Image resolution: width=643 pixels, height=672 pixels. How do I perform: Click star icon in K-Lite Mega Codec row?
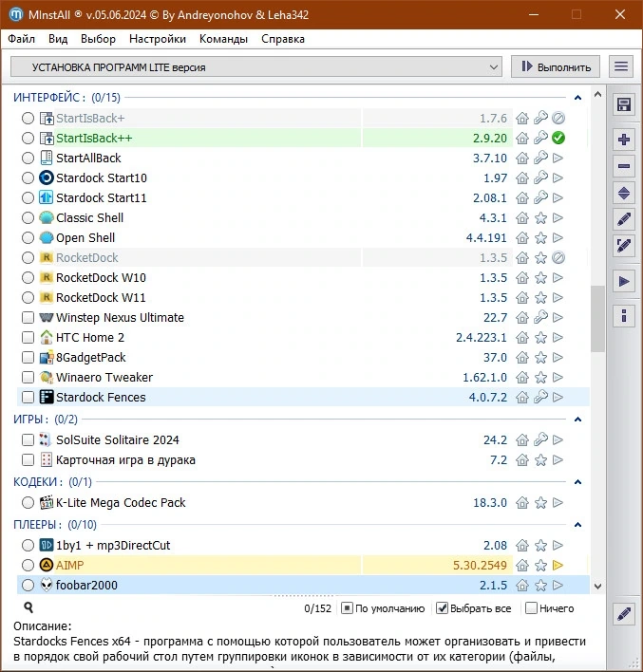click(540, 503)
